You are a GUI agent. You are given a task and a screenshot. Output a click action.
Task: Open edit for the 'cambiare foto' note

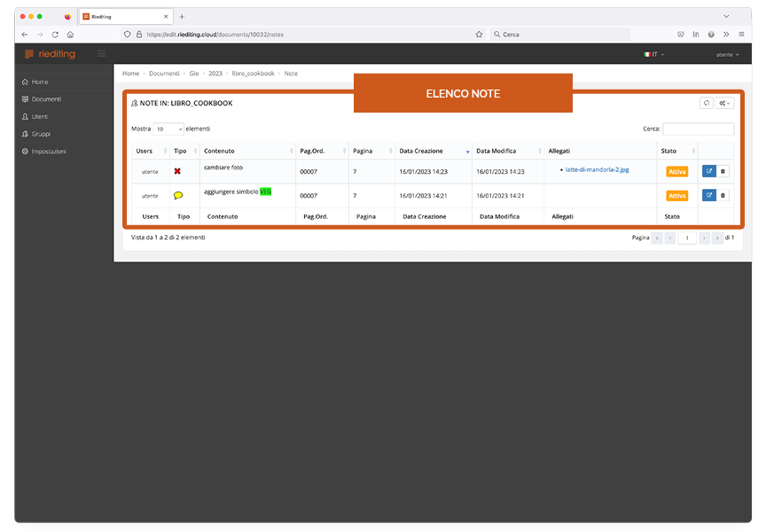pyautogui.click(x=708, y=171)
